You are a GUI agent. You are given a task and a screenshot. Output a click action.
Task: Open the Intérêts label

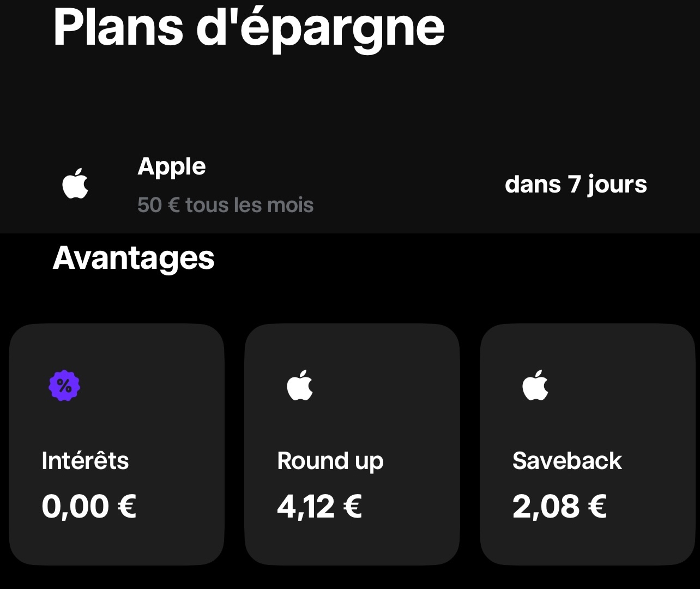(x=85, y=461)
